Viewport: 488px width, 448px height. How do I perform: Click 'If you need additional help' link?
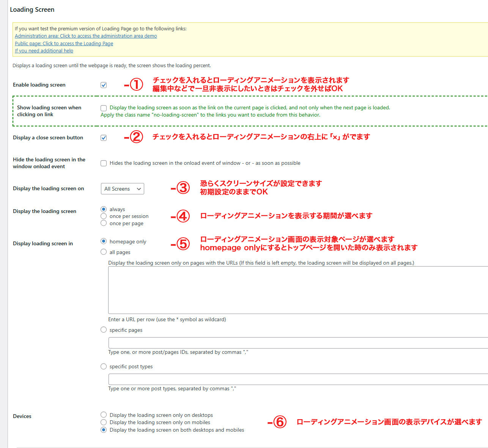coord(44,51)
